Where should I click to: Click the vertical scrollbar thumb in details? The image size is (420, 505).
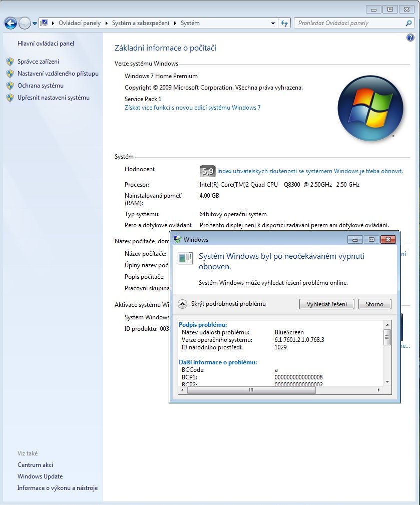[x=387, y=337]
